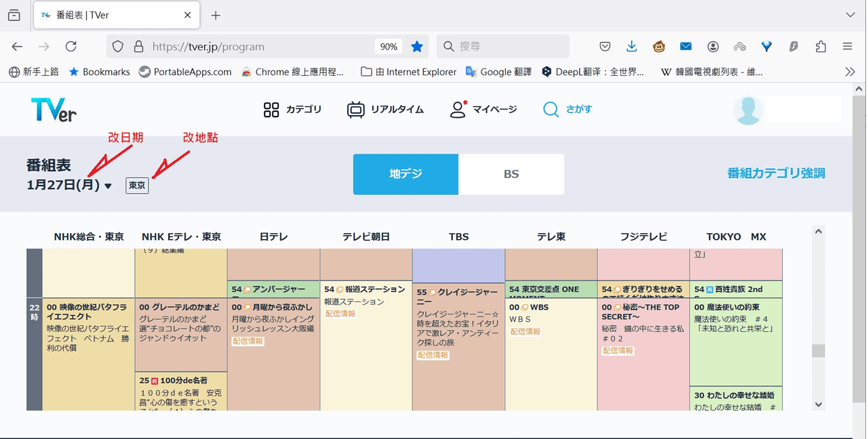The width and height of the screenshot is (868, 439).
Task: Open a new tab with plus button
Action: click(x=216, y=15)
